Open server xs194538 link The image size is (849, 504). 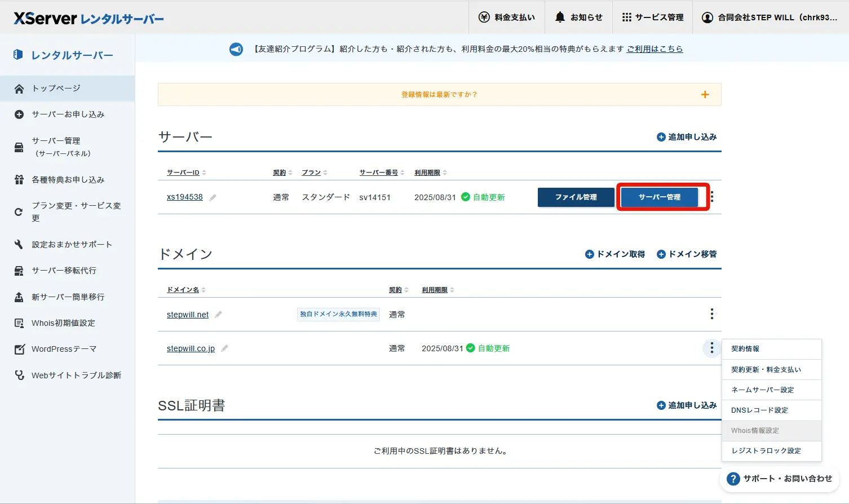(x=185, y=197)
